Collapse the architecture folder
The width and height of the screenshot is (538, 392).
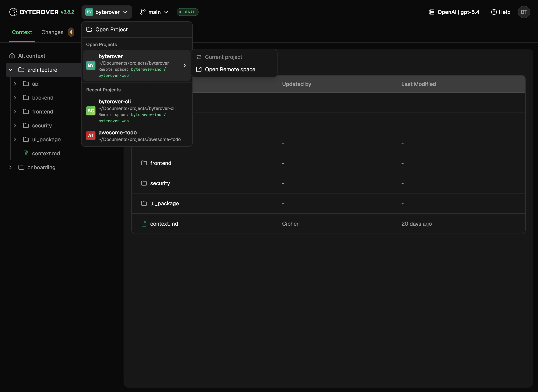pos(10,70)
